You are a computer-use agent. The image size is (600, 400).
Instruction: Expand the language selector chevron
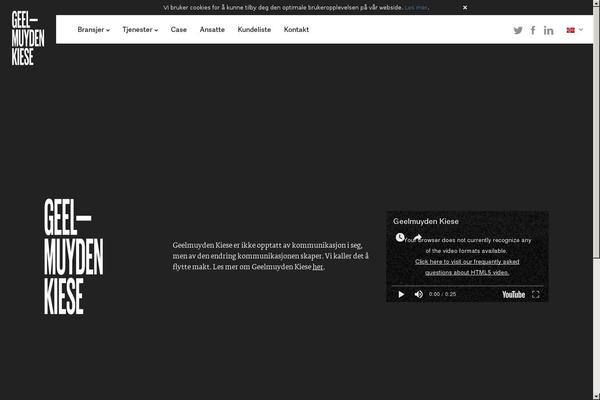coord(581,29)
